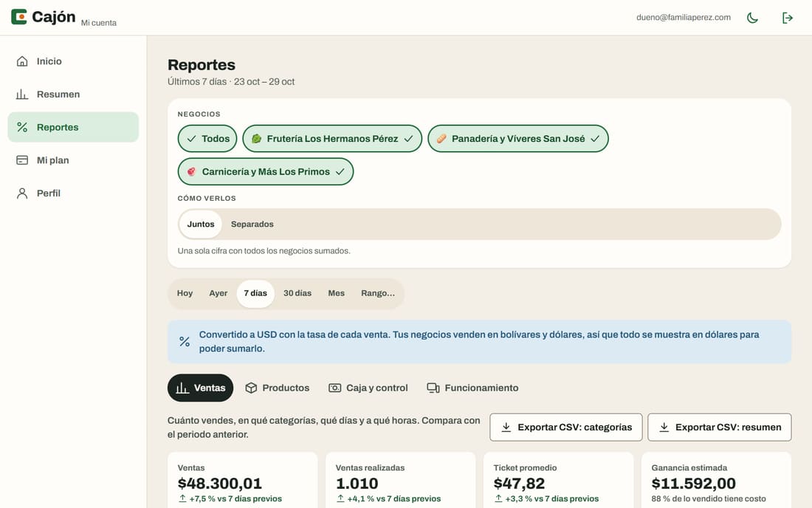Open Perfil in the sidebar
The width and height of the screenshot is (812, 508).
coord(73,193)
